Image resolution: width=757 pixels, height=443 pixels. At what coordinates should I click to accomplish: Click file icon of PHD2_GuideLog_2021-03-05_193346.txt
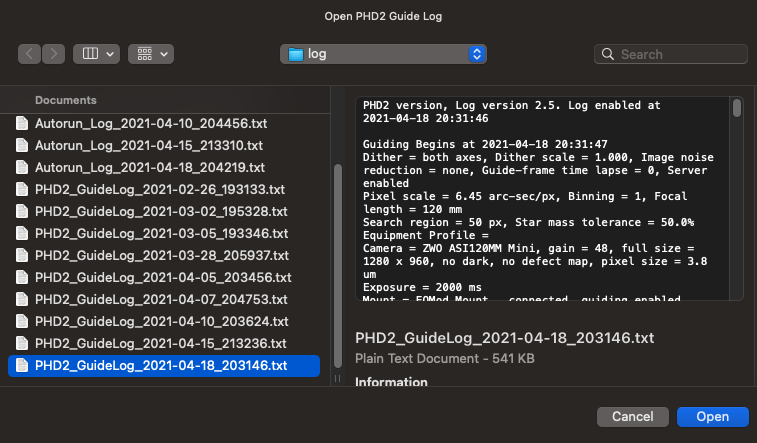pyautogui.click(x=22, y=234)
